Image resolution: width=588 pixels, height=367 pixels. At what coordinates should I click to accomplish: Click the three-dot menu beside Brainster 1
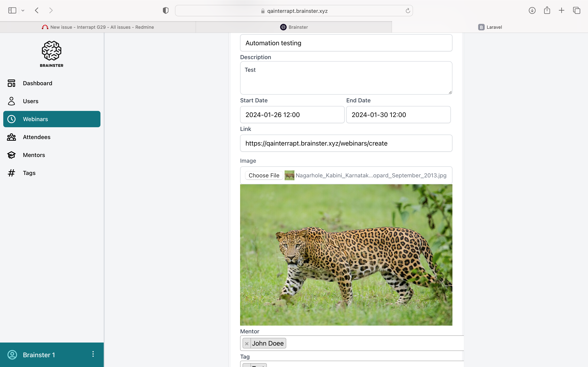tap(93, 354)
